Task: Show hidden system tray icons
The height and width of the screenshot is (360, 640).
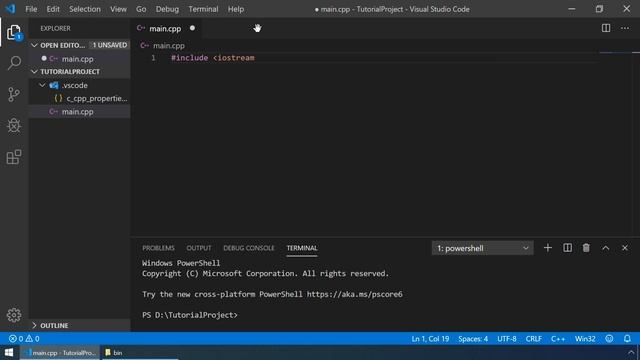Action: 631,352
